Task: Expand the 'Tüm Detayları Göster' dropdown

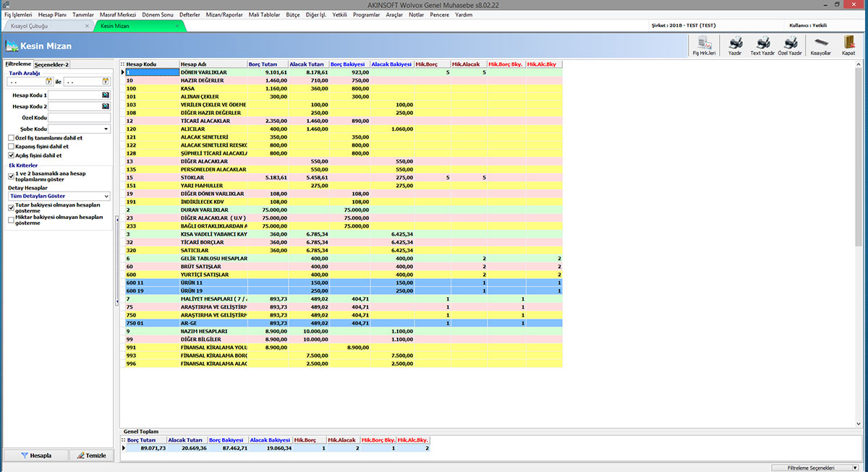Action: [x=106, y=196]
